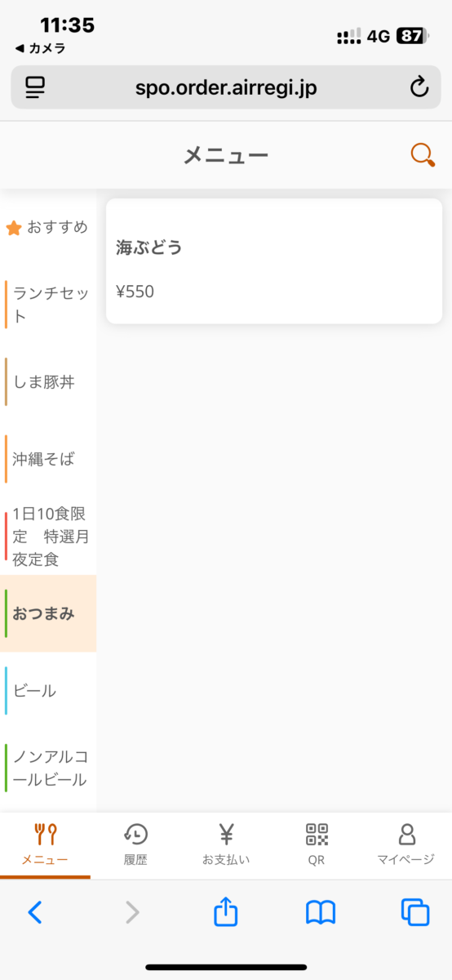The width and height of the screenshot is (452, 980).
Task: Tap the spo.order.airregi.jp address field
Action: click(226, 87)
